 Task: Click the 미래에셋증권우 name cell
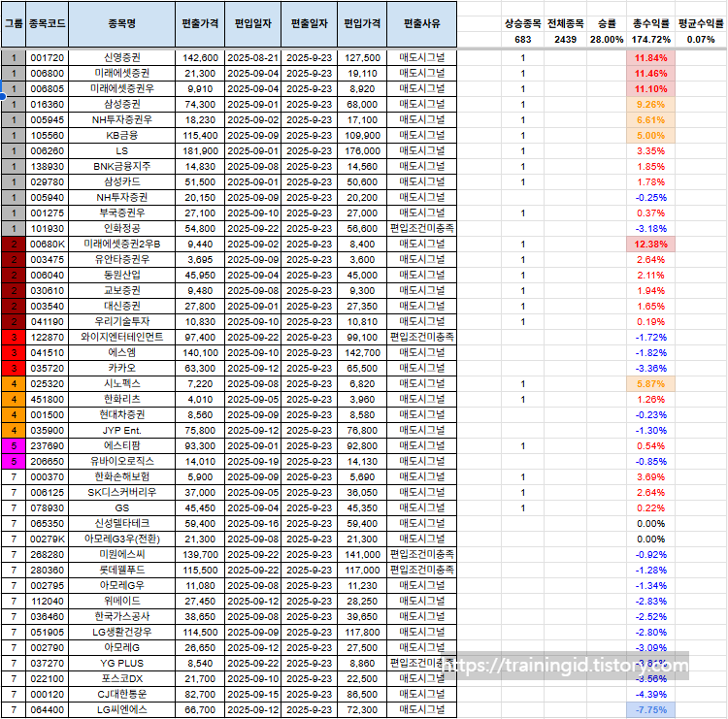(x=121, y=89)
